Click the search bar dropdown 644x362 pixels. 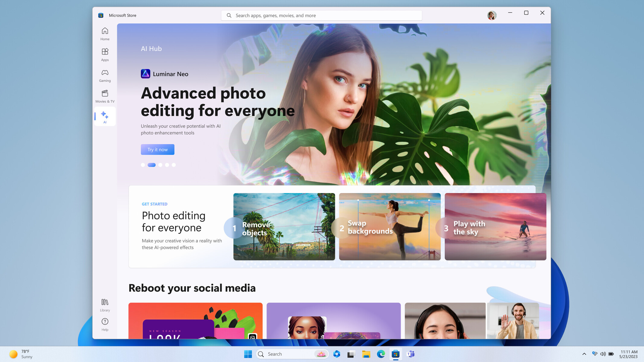(322, 15)
